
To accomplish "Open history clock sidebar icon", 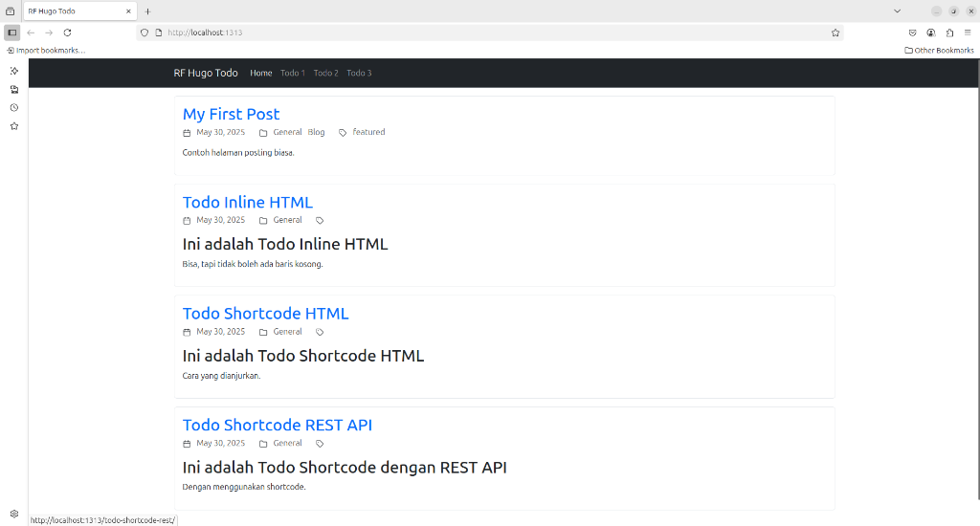I will [14, 107].
